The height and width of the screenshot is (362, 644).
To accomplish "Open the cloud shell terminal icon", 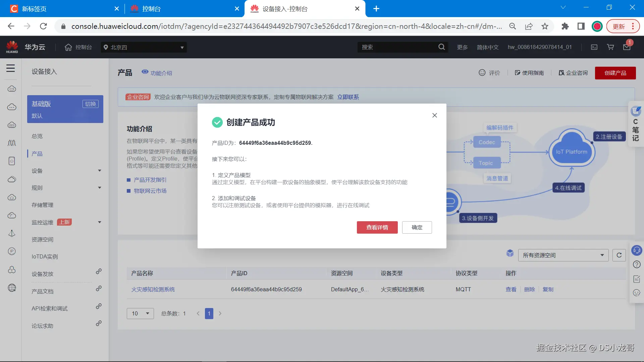I will (594, 47).
